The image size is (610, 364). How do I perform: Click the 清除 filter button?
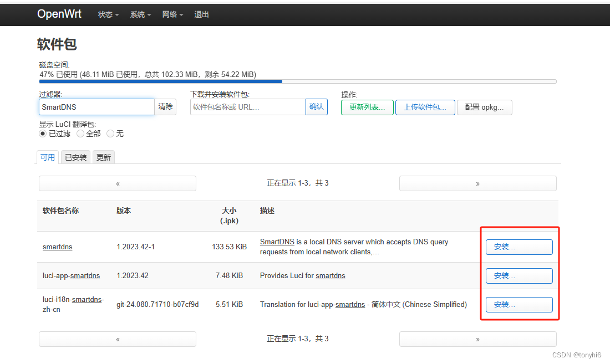165,107
